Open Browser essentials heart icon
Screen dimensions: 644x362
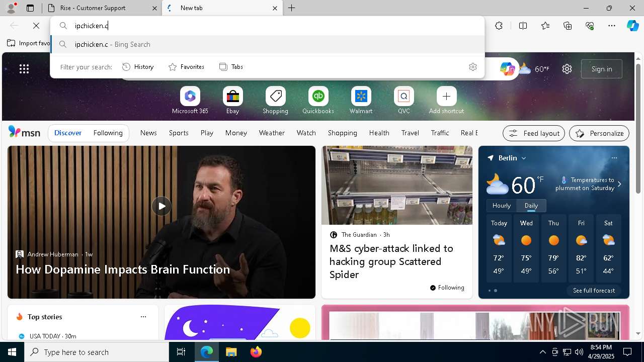(590, 26)
